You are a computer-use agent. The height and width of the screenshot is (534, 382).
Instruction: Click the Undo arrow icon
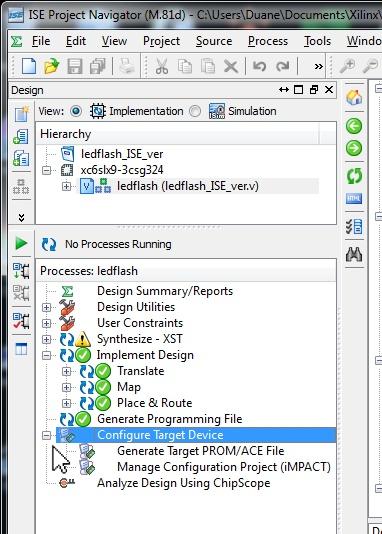(x=259, y=66)
